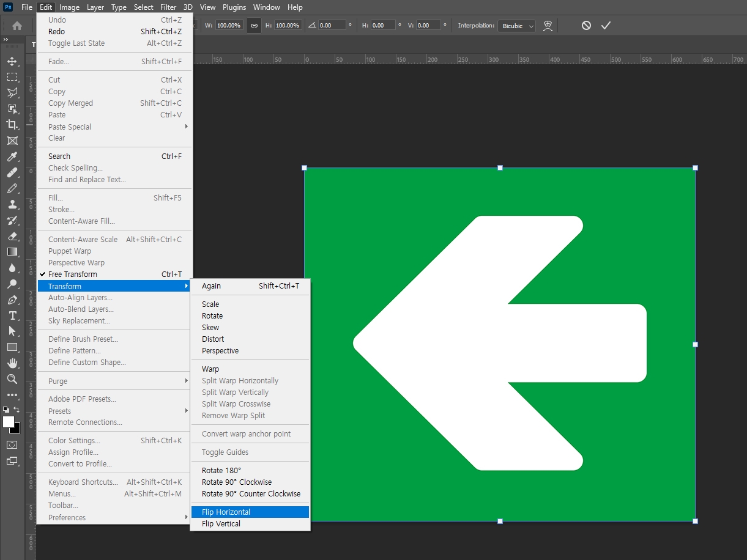Image resolution: width=747 pixels, height=560 pixels.
Task: Swap foreground and background colors arrow
Action: [17, 410]
